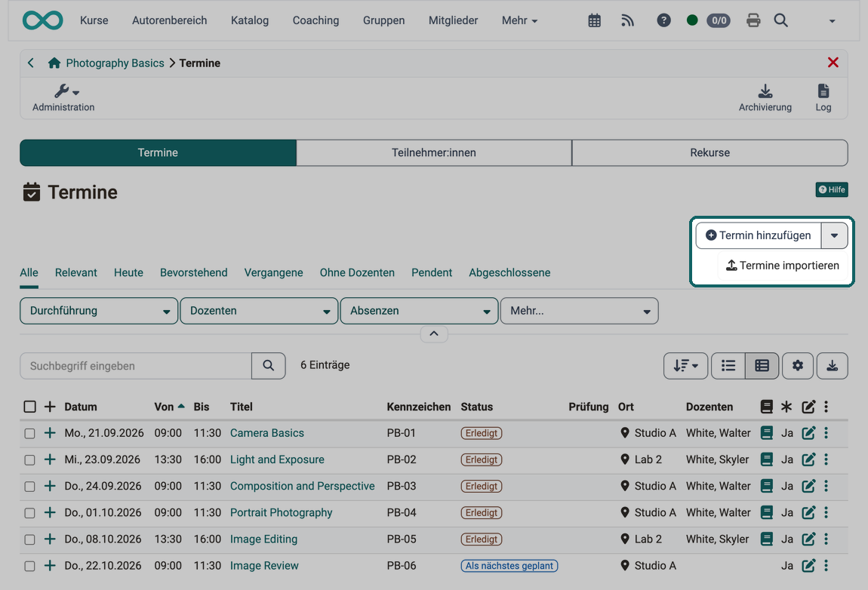This screenshot has width=868, height=590.
Task: Open roll call book for Light and Exposure
Action: (766, 459)
